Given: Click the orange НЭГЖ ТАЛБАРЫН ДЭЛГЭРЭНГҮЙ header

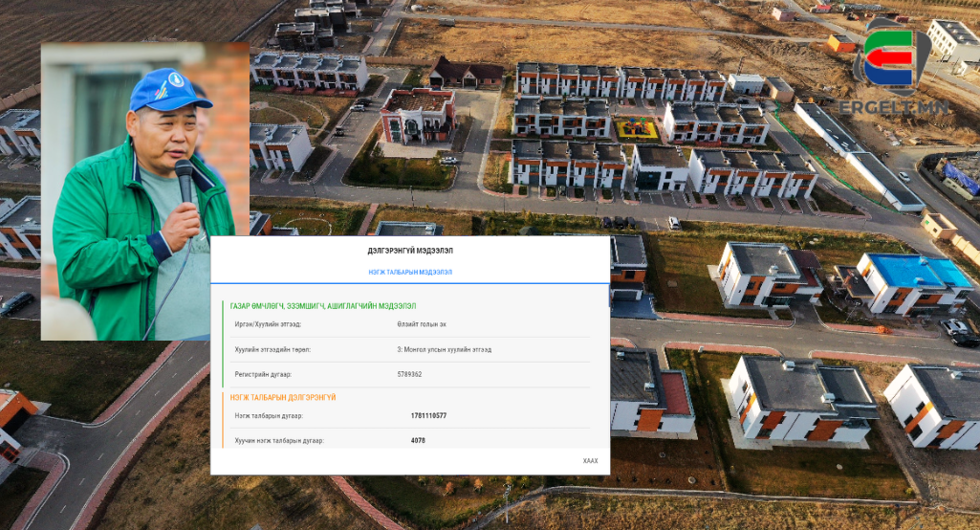Looking at the screenshot, I should (x=282, y=397).
